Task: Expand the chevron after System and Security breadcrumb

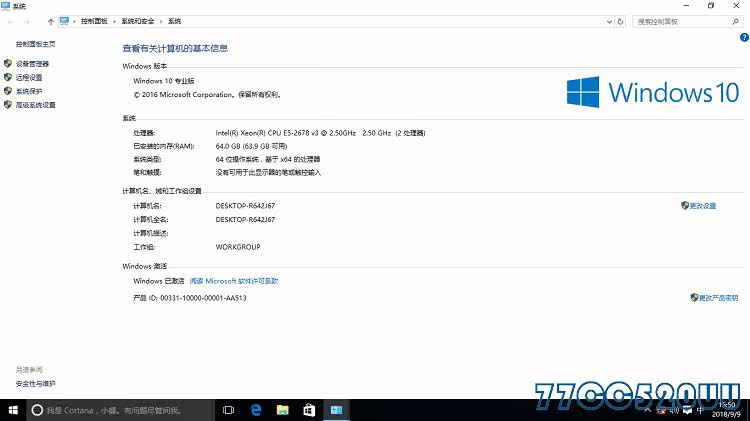Action: tap(161, 22)
